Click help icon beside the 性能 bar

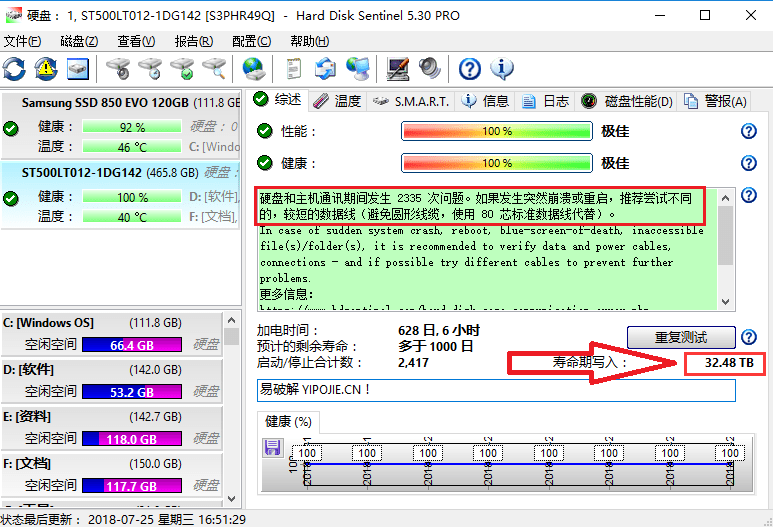pos(748,132)
